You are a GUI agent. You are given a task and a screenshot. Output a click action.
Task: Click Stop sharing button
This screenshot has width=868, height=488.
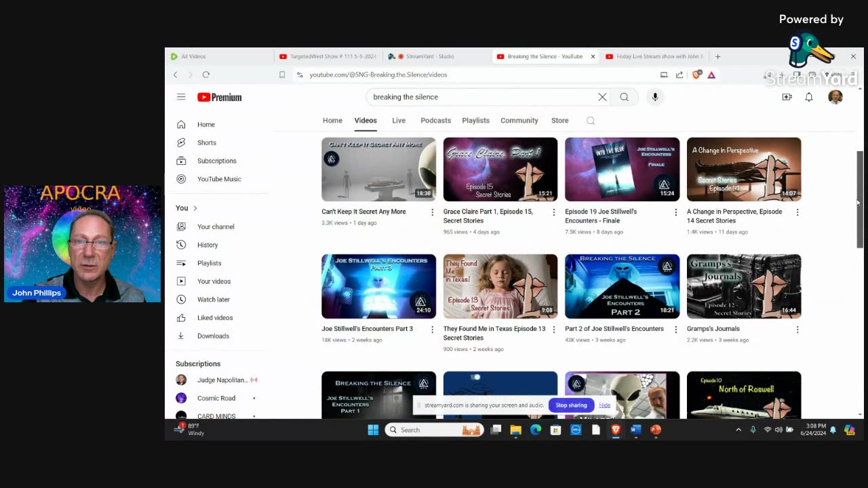[571, 405]
